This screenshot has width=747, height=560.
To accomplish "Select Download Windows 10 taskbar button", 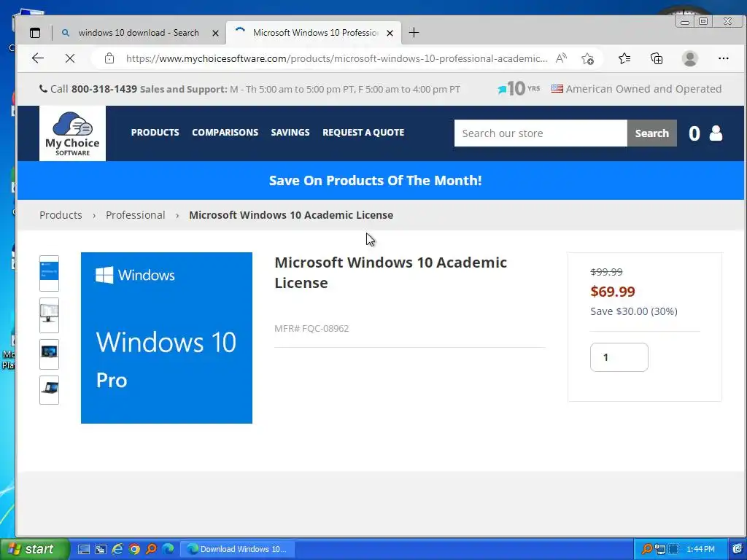I will pyautogui.click(x=238, y=549).
